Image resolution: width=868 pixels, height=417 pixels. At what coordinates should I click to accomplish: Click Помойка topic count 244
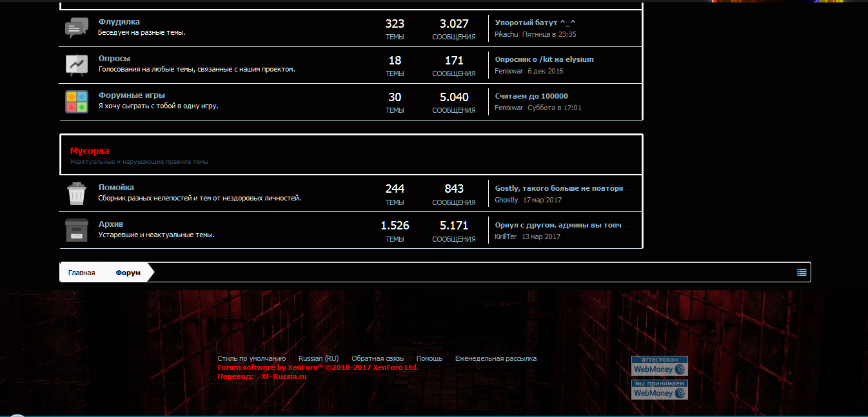395,189
